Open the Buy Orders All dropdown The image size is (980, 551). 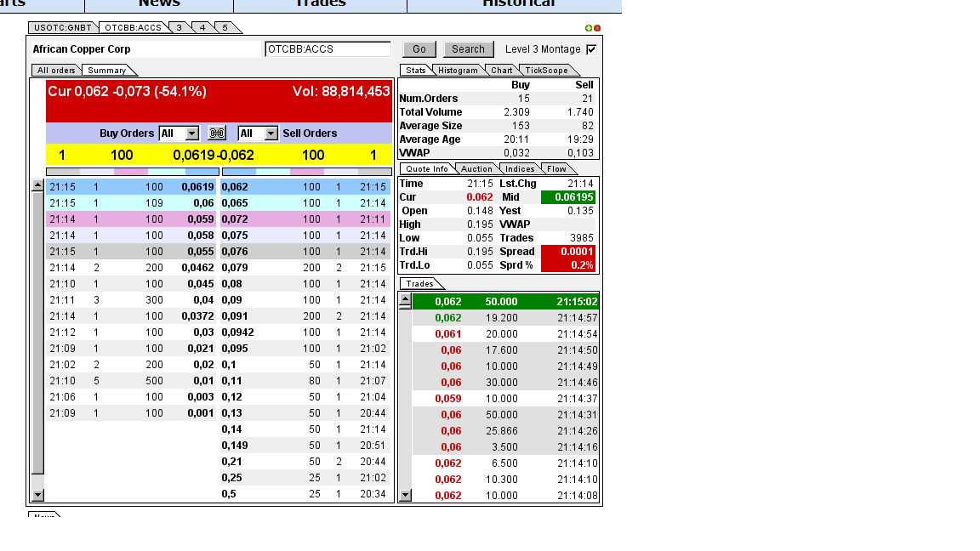[179, 133]
